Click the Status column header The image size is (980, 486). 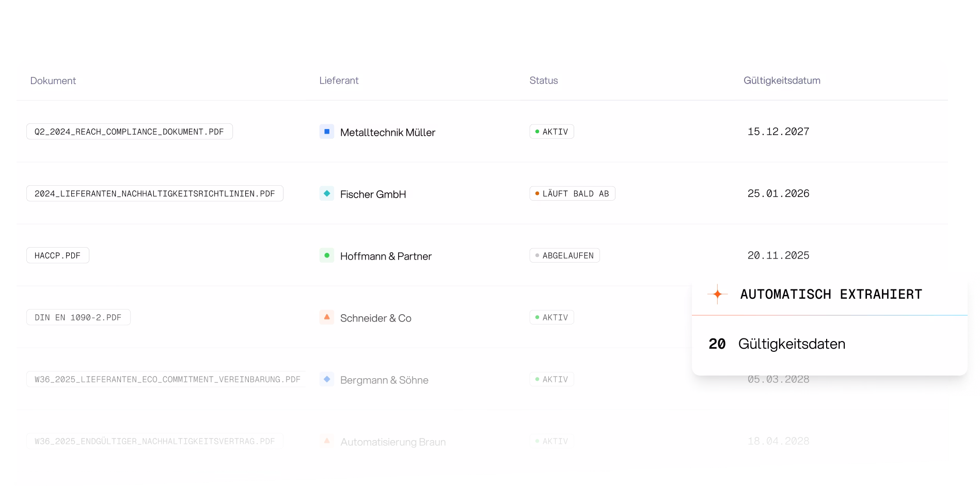544,80
